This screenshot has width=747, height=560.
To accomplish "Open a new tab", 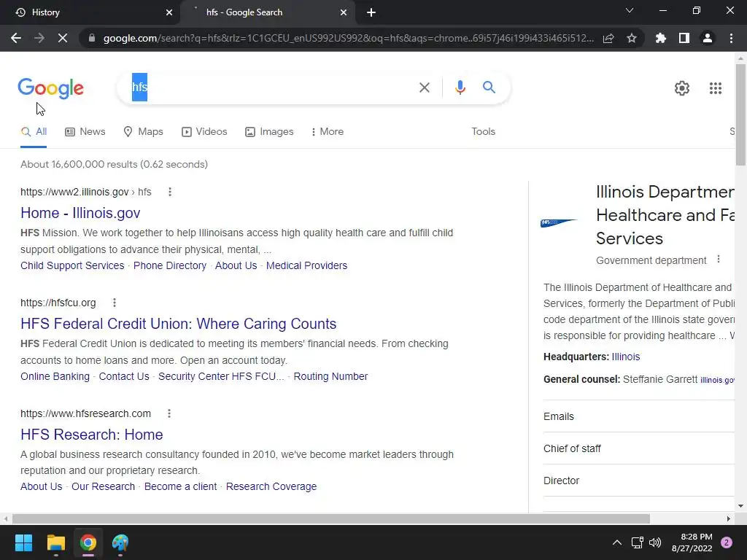I will (x=371, y=12).
